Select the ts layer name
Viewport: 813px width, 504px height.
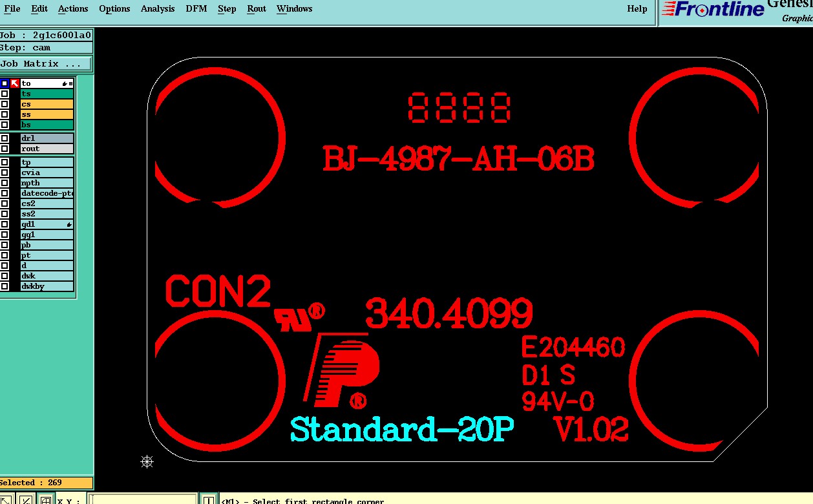(x=47, y=94)
